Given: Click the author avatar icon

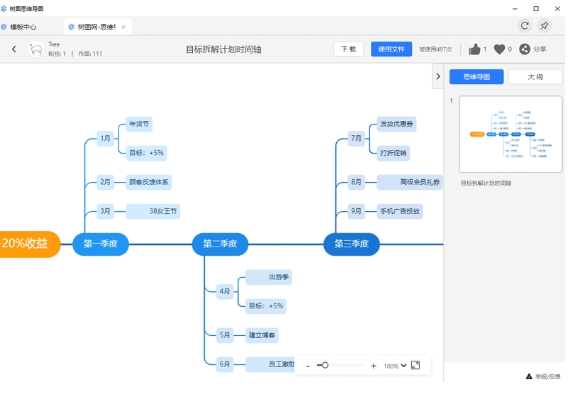Looking at the screenshot, I should point(36,49).
